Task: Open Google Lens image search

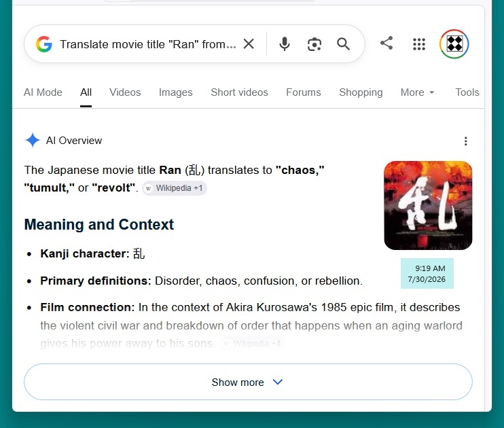Action: (314, 44)
